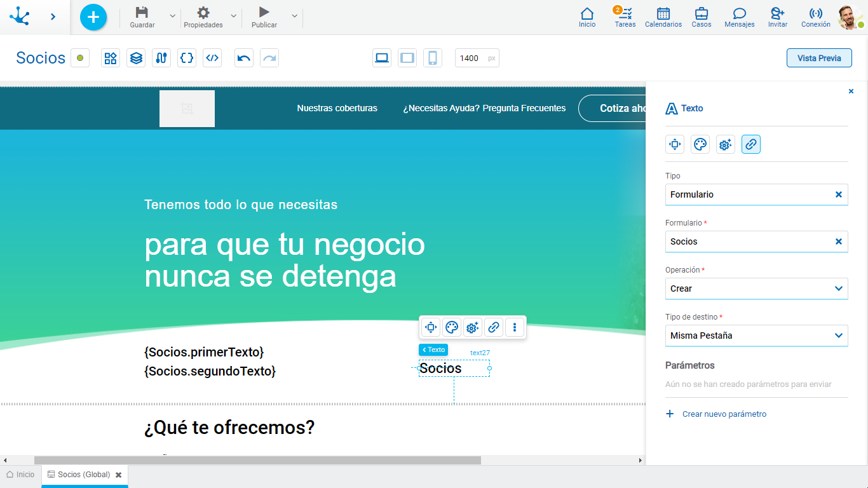Close the Socios (Global) tab
This screenshot has width=868, height=488.
click(x=118, y=475)
